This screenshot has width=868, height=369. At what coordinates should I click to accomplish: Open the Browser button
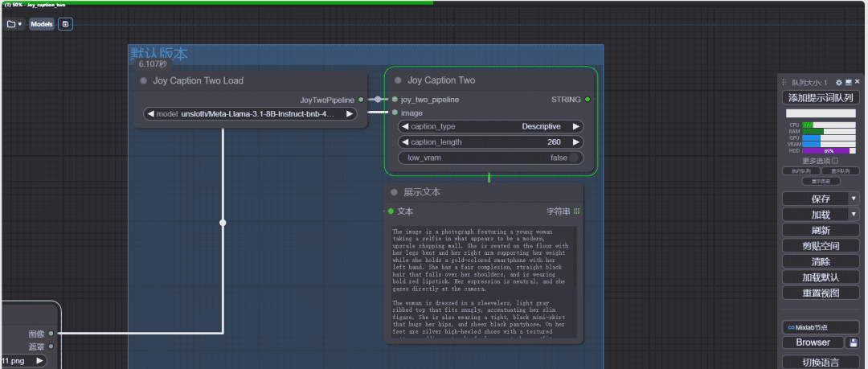tap(813, 342)
